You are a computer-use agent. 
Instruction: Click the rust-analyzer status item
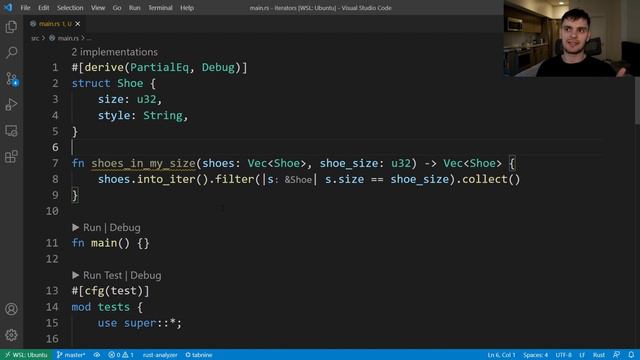160,355
